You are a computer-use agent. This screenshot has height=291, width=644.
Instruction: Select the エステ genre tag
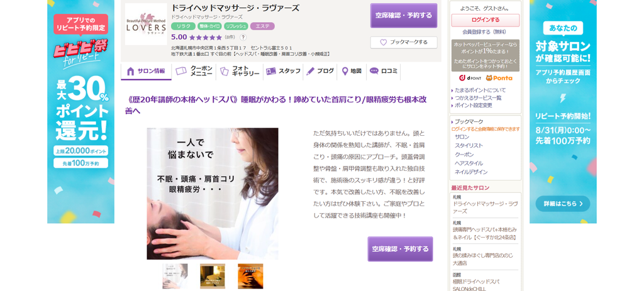tap(262, 26)
